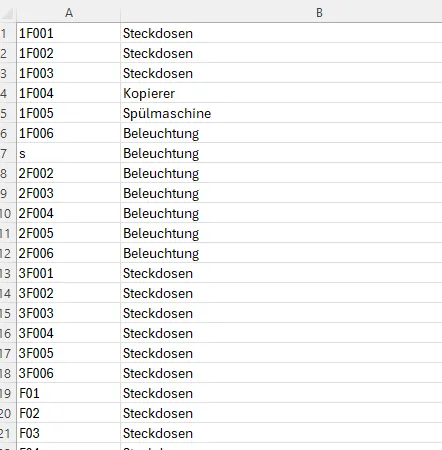442x450 pixels.
Task: Select cell containing 1F005
Action: point(68,113)
